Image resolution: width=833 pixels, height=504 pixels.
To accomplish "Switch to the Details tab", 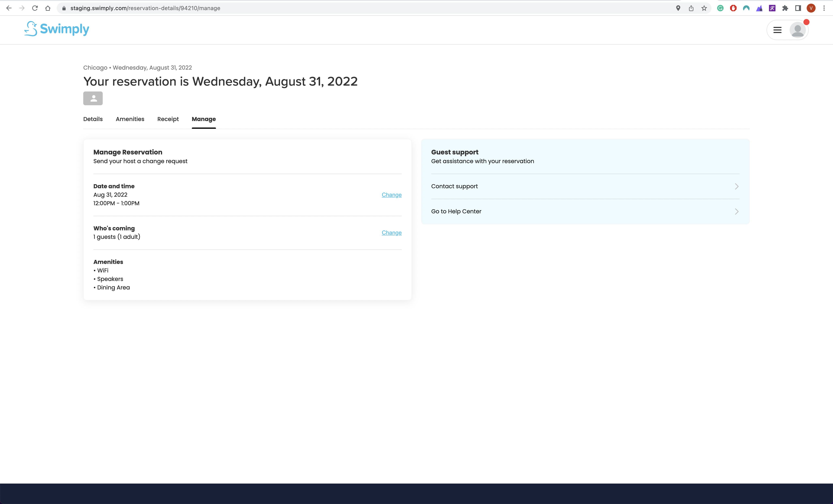I will [x=93, y=119].
